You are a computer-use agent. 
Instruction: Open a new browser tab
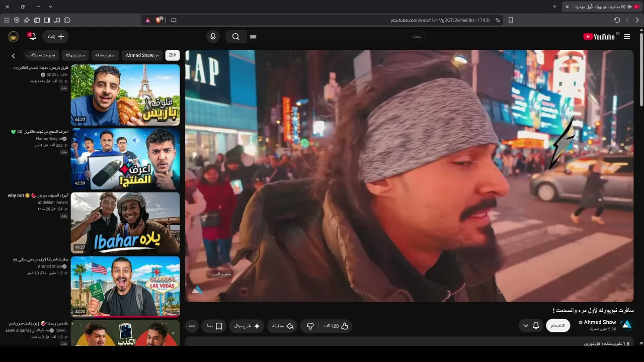pyautogui.click(x=555, y=7)
